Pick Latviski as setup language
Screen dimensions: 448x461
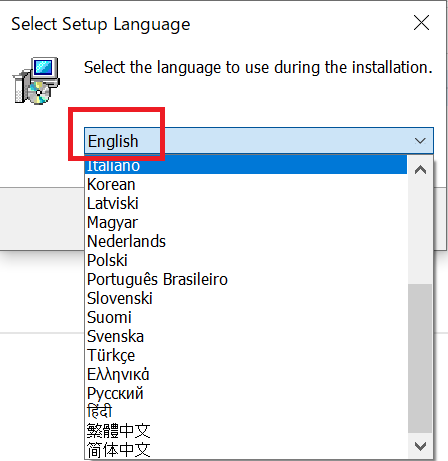246,203
